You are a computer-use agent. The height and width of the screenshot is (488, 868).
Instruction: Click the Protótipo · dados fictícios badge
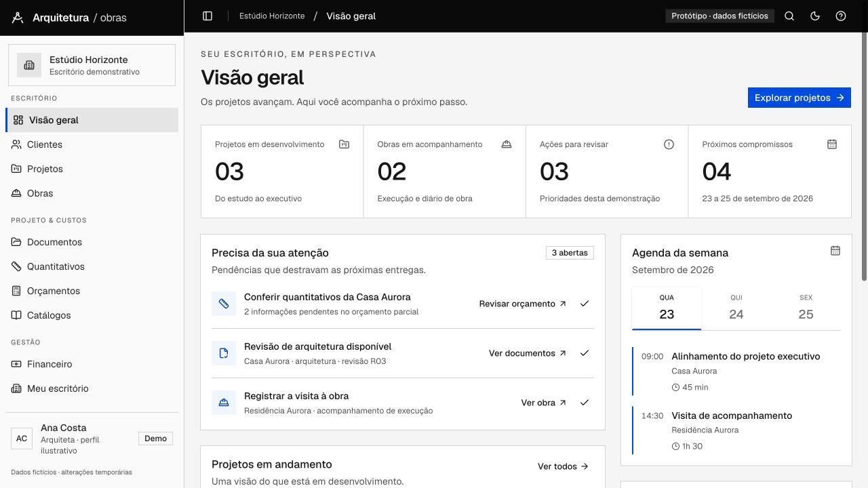719,16
